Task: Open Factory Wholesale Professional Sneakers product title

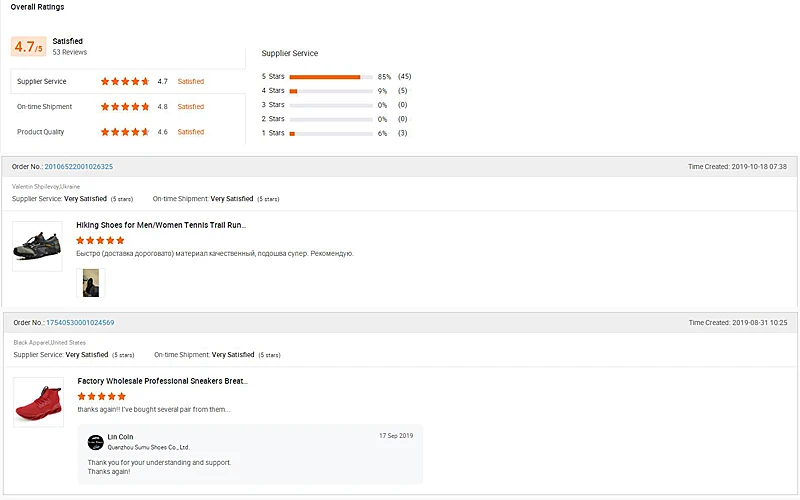Action: [x=162, y=381]
